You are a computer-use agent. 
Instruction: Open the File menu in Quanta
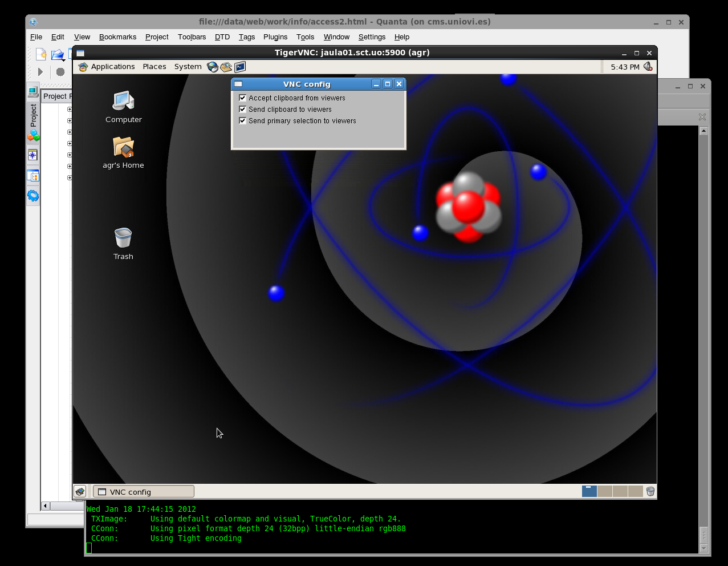tap(36, 37)
